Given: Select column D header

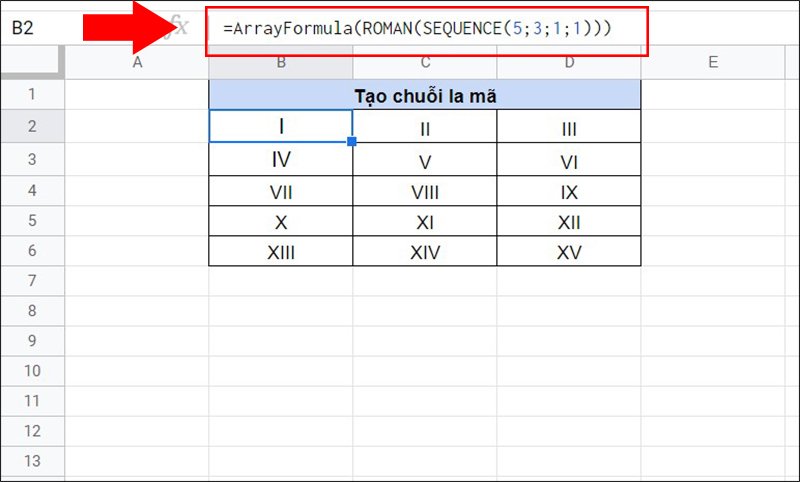Looking at the screenshot, I should 569,62.
